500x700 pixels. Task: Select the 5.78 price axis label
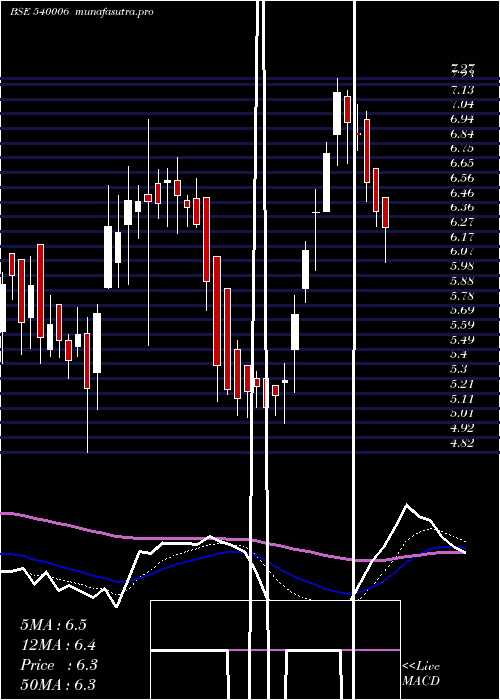[462, 296]
